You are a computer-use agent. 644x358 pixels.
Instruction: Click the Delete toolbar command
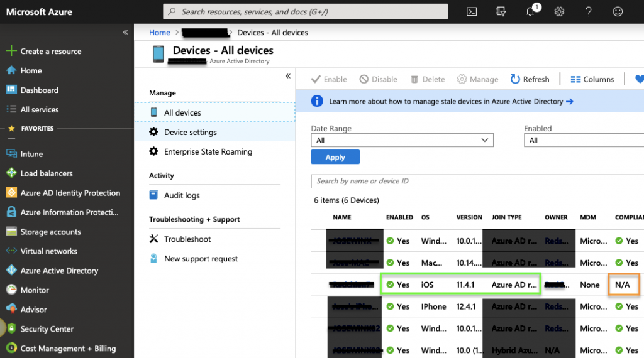428,79
